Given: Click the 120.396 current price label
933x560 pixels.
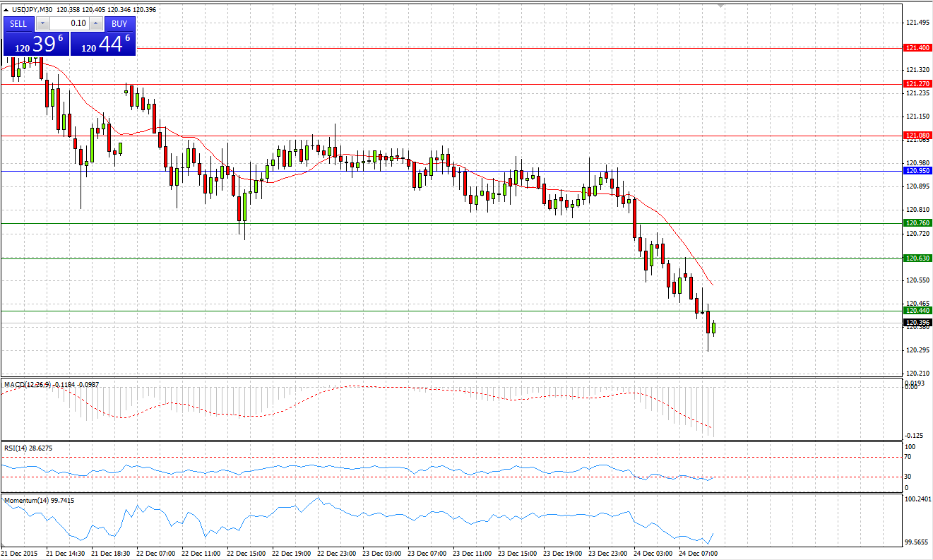Looking at the screenshot, I should (x=917, y=322).
